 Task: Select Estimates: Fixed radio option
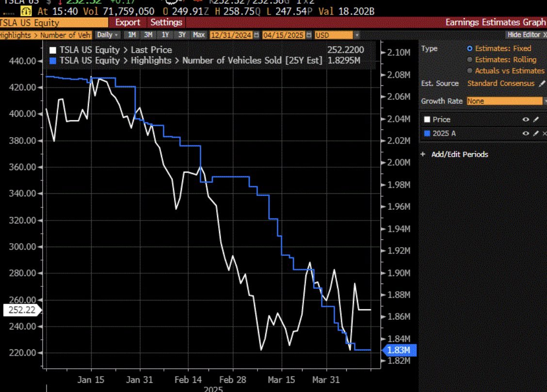[x=469, y=48]
